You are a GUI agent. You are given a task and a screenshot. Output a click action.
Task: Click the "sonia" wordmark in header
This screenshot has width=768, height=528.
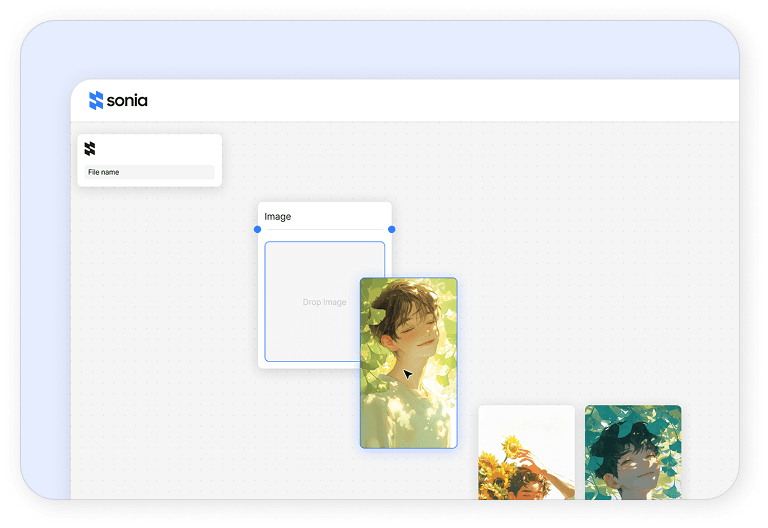tap(127, 101)
